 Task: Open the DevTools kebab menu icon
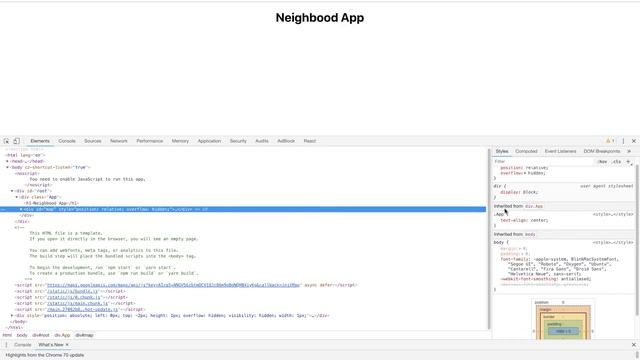coord(623,141)
